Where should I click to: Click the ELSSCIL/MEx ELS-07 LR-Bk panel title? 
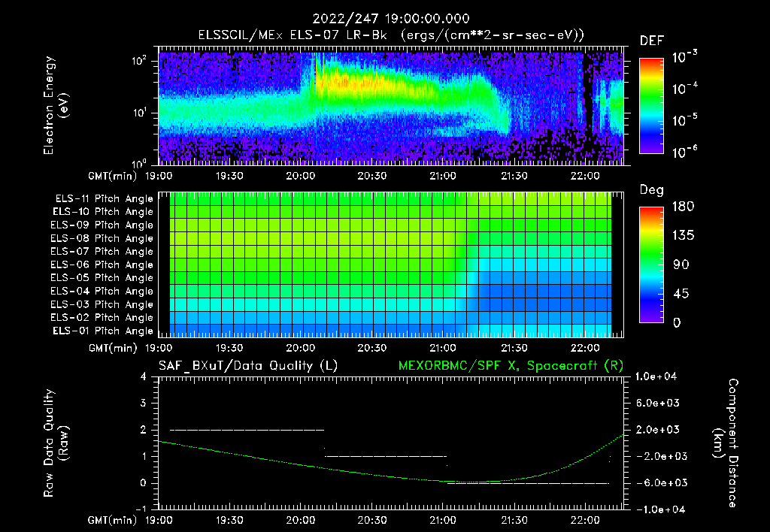point(391,35)
